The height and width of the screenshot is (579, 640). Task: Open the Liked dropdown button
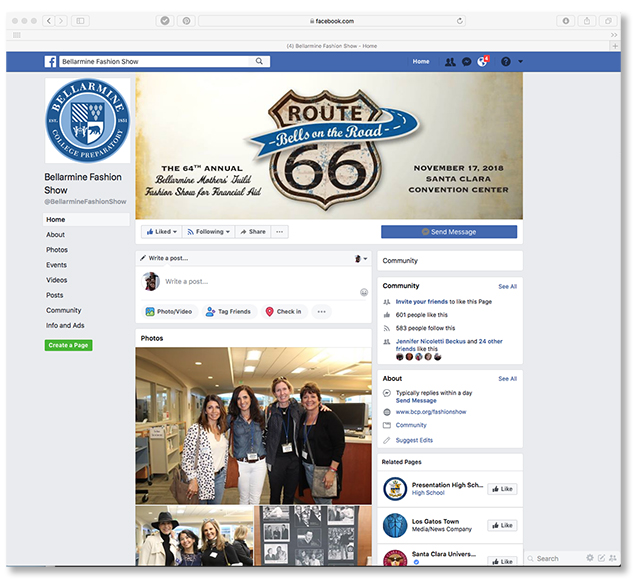click(x=162, y=232)
